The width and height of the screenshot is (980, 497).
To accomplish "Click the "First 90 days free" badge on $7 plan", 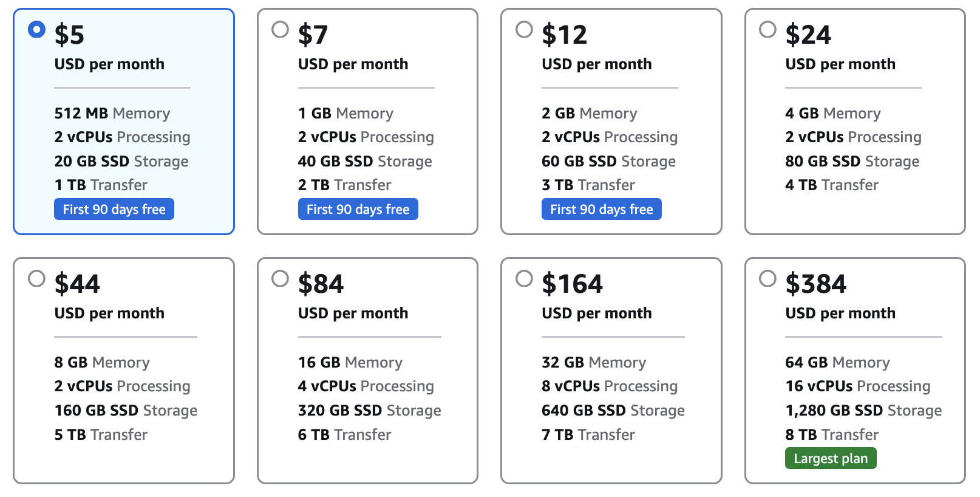I will pos(358,209).
